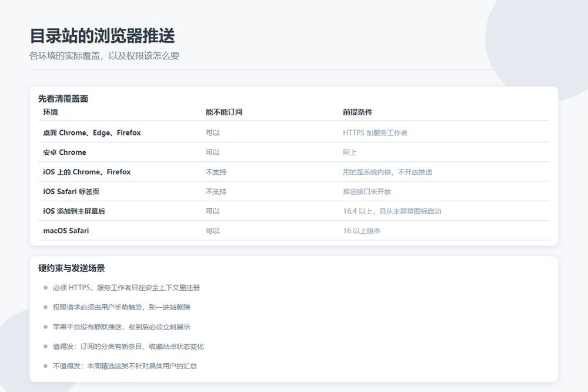The height and width of the screenshot is (392, 588).
Task: Click the bullet 苹果平台没有静默推送
Action: [122, 327]
